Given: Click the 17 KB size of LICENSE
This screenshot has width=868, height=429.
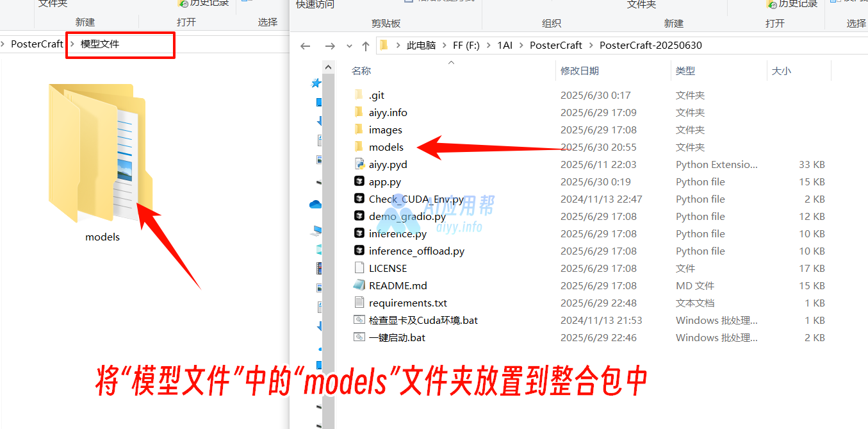Looking at the screenshot, I should [x=812, y=268].
